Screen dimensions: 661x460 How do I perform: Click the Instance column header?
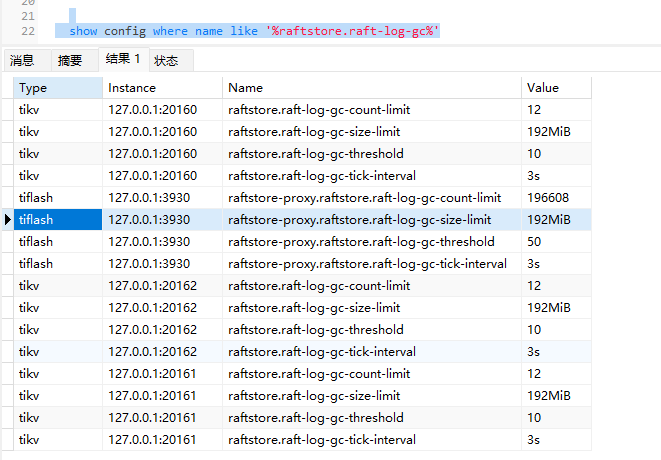pos(162,88)
